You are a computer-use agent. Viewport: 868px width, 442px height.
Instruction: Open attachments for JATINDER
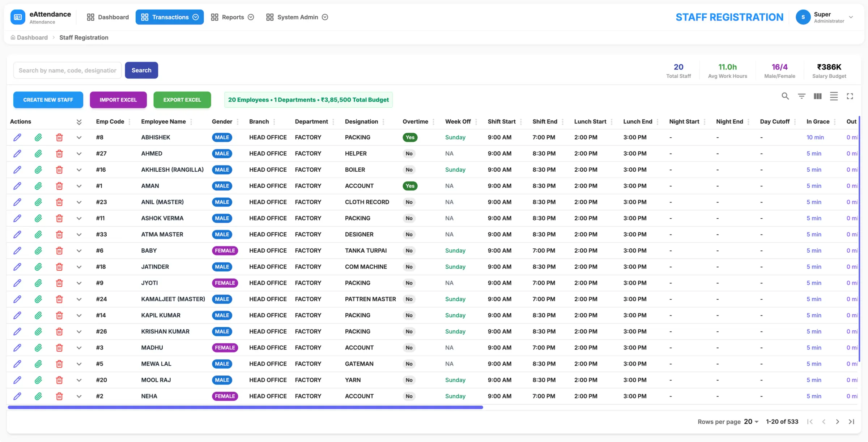point(38,267)
